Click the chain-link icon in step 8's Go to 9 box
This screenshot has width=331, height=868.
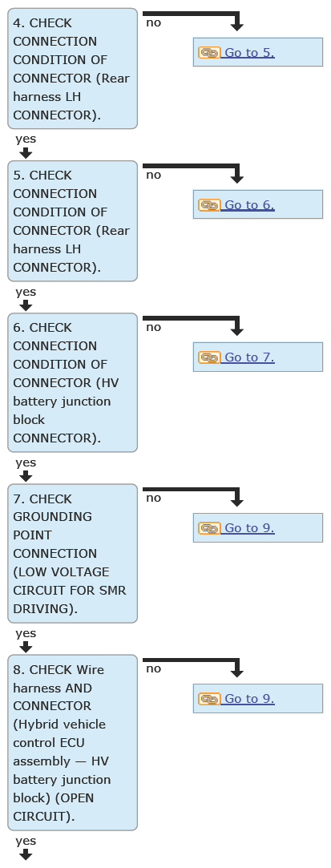point(209,699)
